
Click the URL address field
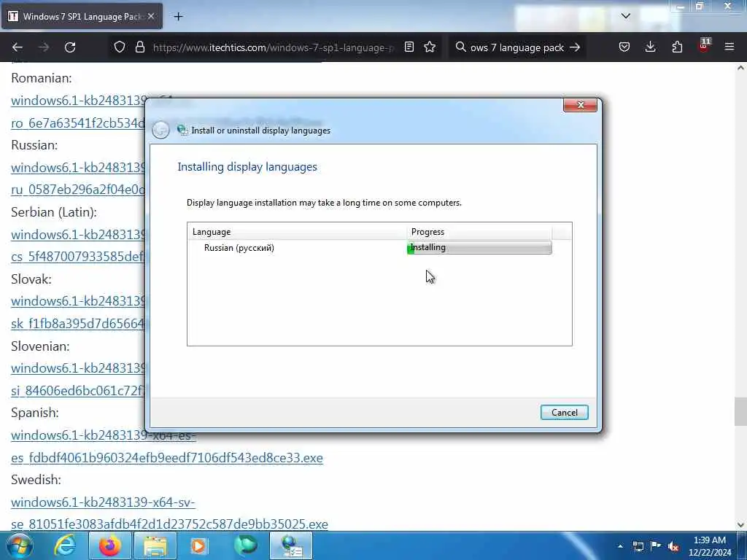[x=274, y=47]
